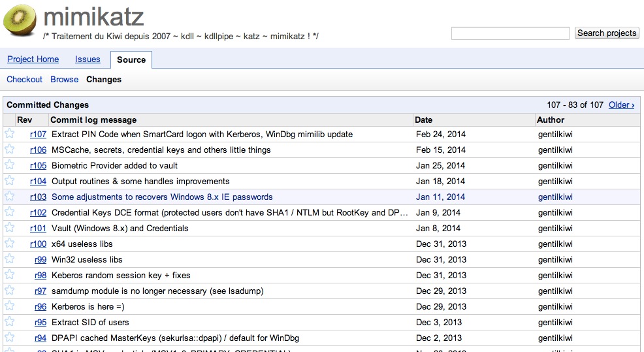644x352 pixels.
Task: Star revision r104
Action: tap(9, 180)
